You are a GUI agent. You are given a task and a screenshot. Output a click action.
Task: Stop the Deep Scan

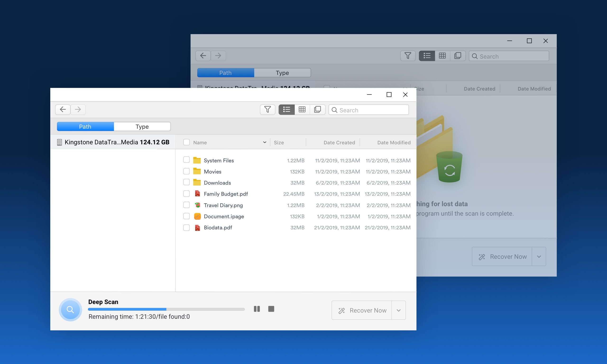(271, 309)
